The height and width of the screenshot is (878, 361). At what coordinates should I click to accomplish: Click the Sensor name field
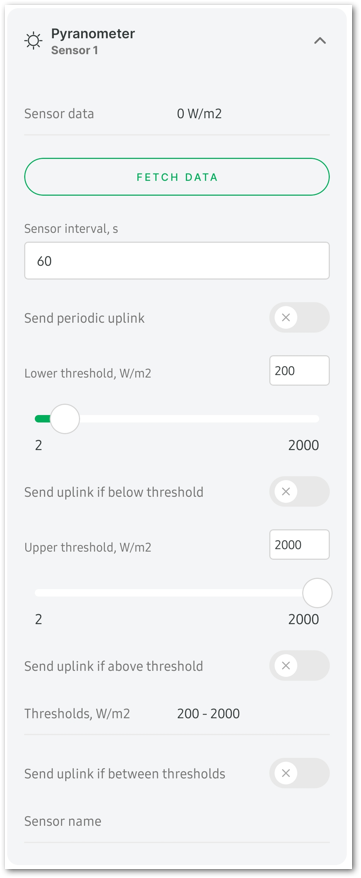tap(177, 822)
